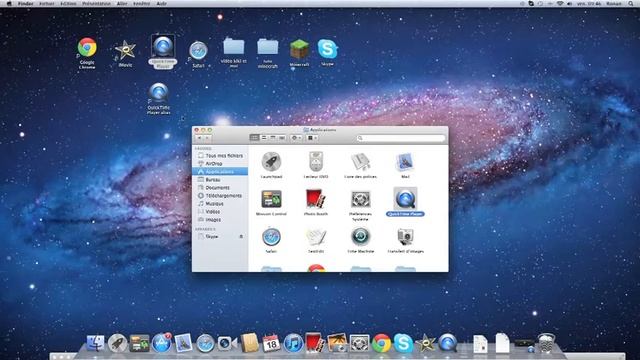The image size is (640, 360).
Task: Select Safari shortcut on the desktop
Action: click(198, 51)
